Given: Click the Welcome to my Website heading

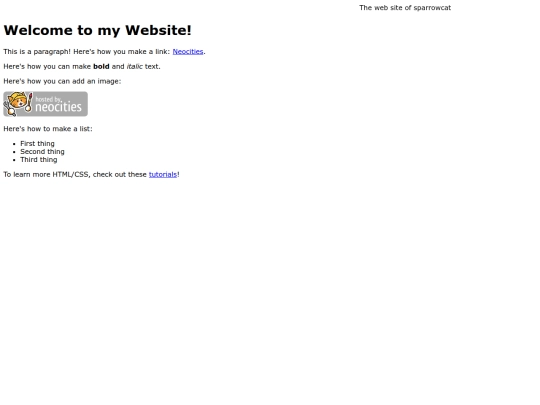Looking at the screenshot, I should (97, 30).
